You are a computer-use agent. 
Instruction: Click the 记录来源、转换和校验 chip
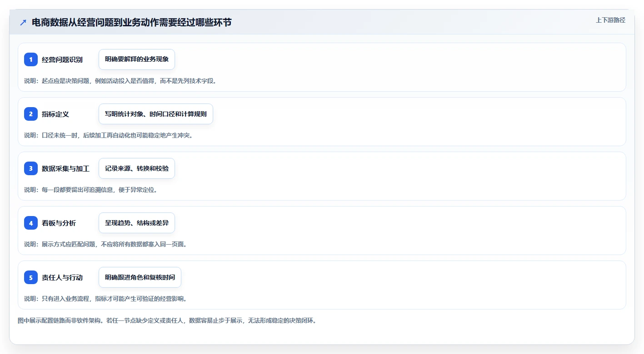coord(137,168)
